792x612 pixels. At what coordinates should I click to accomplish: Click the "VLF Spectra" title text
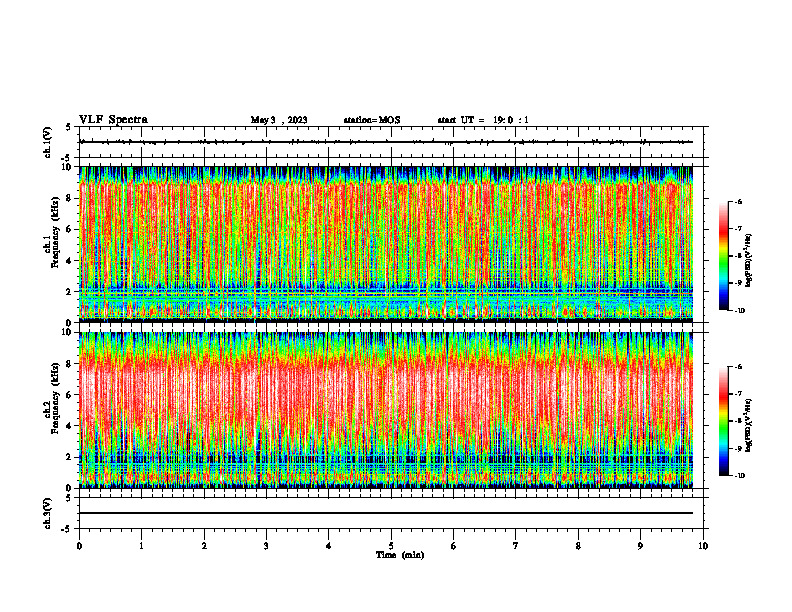[x=113, y=120]
